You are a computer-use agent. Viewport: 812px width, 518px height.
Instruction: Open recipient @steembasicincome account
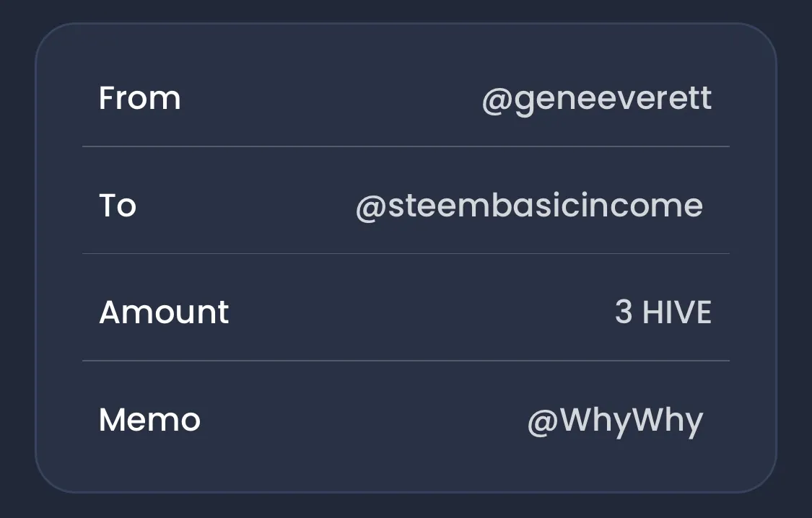529,206
